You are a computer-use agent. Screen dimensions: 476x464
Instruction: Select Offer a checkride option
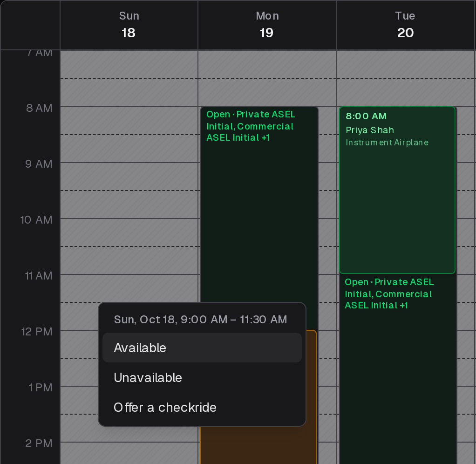pyautogui.click(x=202, y=407)
